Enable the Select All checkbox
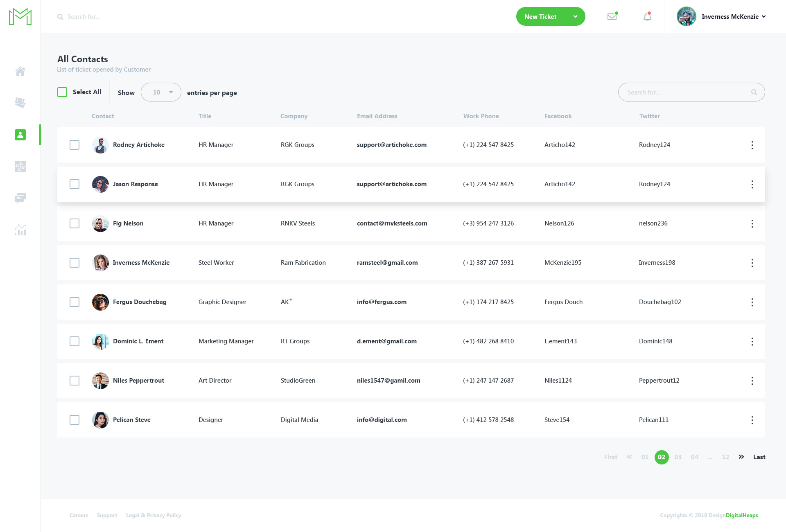The height and width of the screenshot is (532, 786). pos(62,92)
